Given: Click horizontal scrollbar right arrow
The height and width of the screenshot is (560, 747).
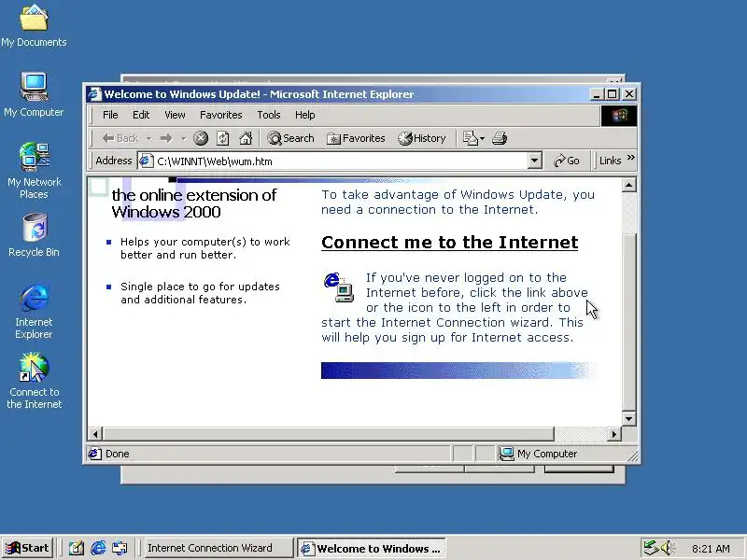Looking at the screenshot, I should click(x=614, y=434).
